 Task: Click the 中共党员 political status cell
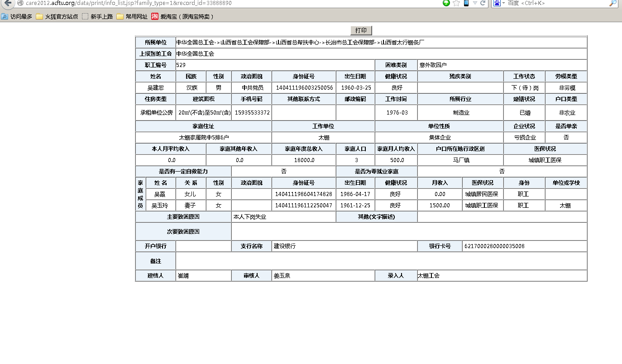[252, 88]
